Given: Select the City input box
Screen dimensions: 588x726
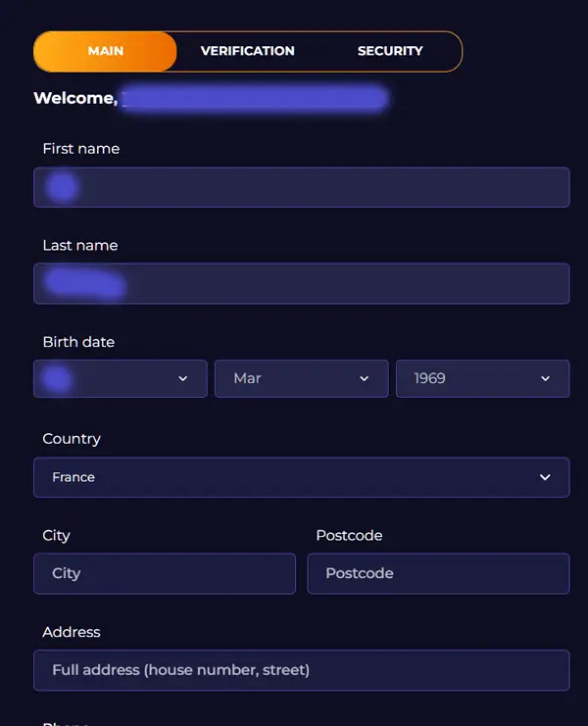Looking at the screenshot, I should [165, 573].
